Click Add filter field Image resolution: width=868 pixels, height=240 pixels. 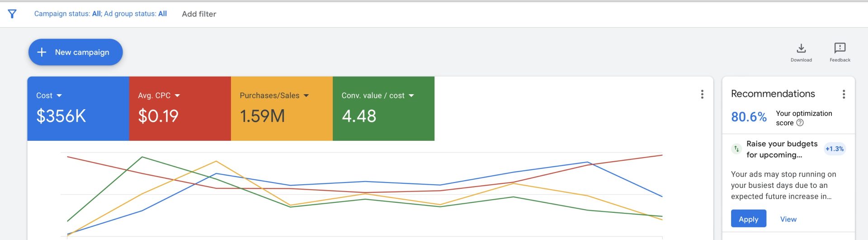[199, 14]
